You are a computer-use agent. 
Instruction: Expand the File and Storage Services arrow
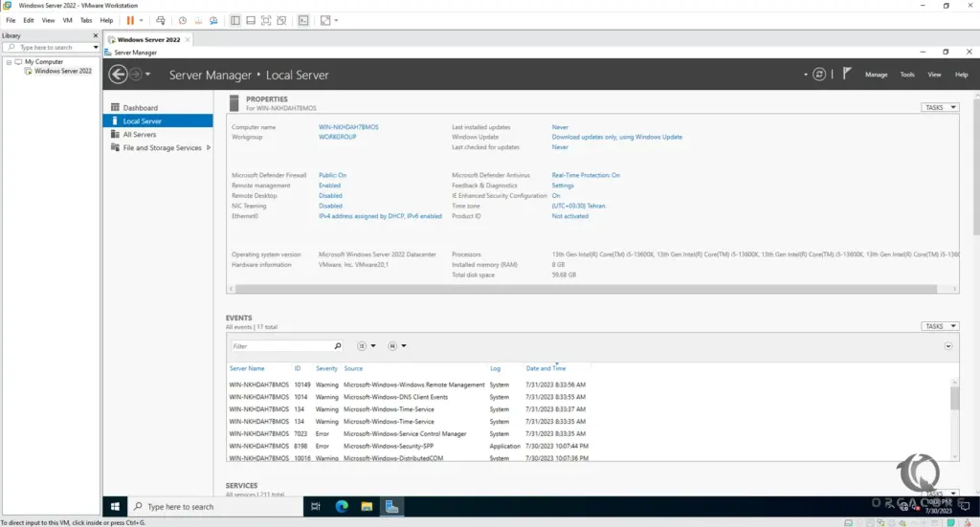(x=208, y=148)
